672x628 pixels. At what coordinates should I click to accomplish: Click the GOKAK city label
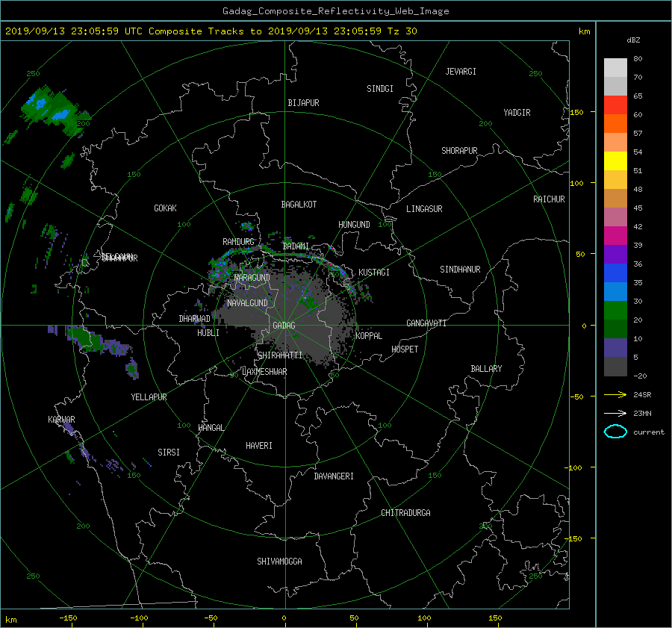[166, 208]
